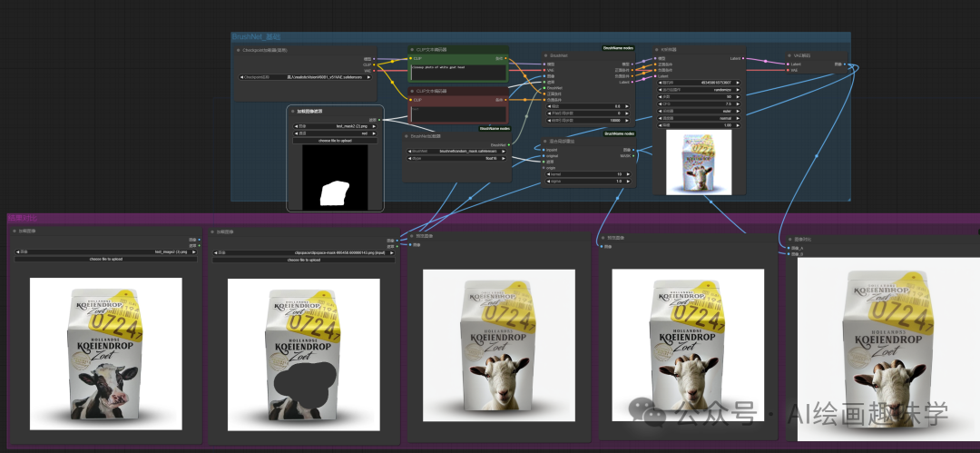Collapse the image compare node title dot
This screenshot has height=453, width=980.
point(790,239)
